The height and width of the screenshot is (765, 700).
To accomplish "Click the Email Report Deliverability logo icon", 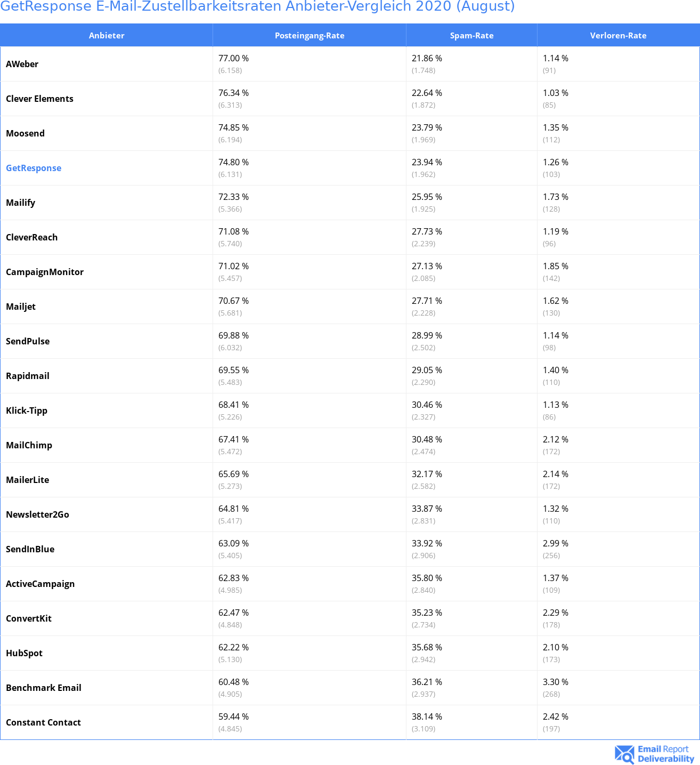I will tap(624, 754).
